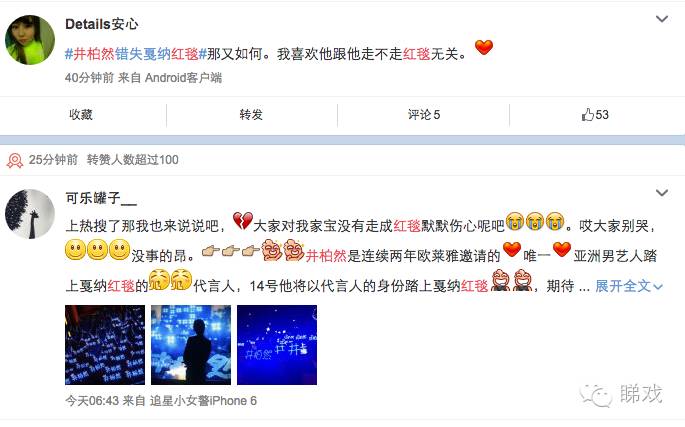The height and width of the screenshot is (427, 685).
Task: Open 可乐罐子__ user avatar
Action: [30, 214]
